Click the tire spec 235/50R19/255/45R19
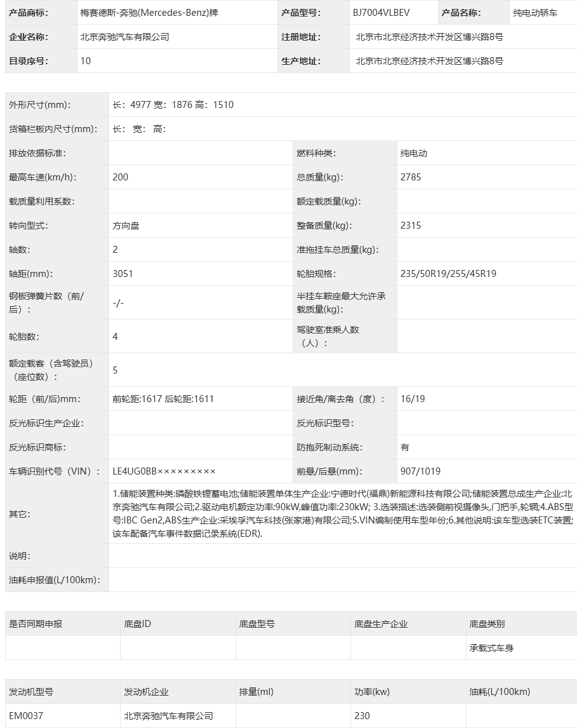The image size is (577, 728). 449,273
